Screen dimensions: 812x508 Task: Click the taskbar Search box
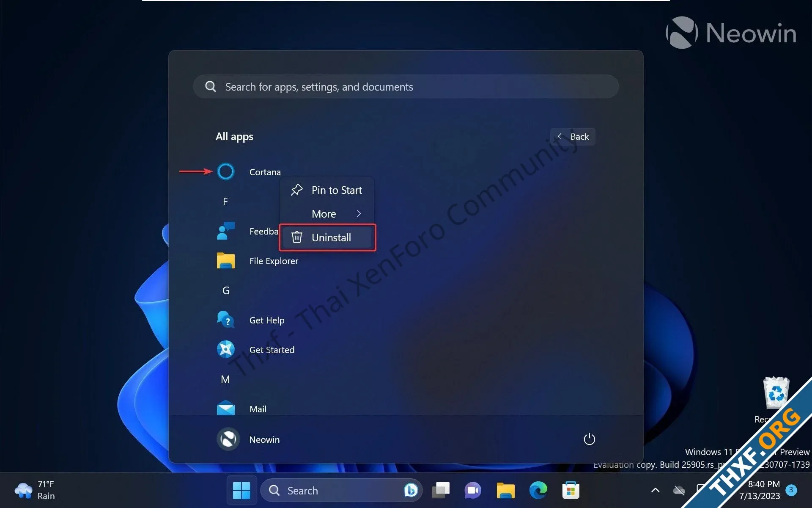click(342, 490)
